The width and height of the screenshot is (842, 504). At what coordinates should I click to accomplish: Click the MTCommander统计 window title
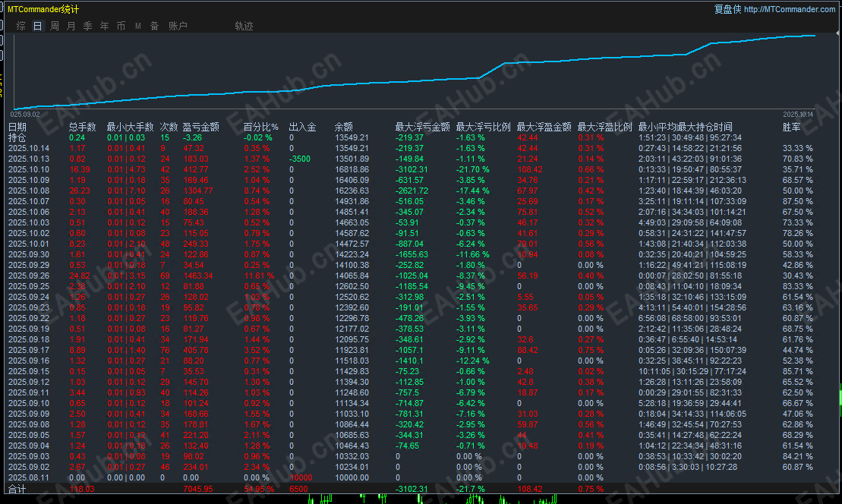[x=43, y=9]
